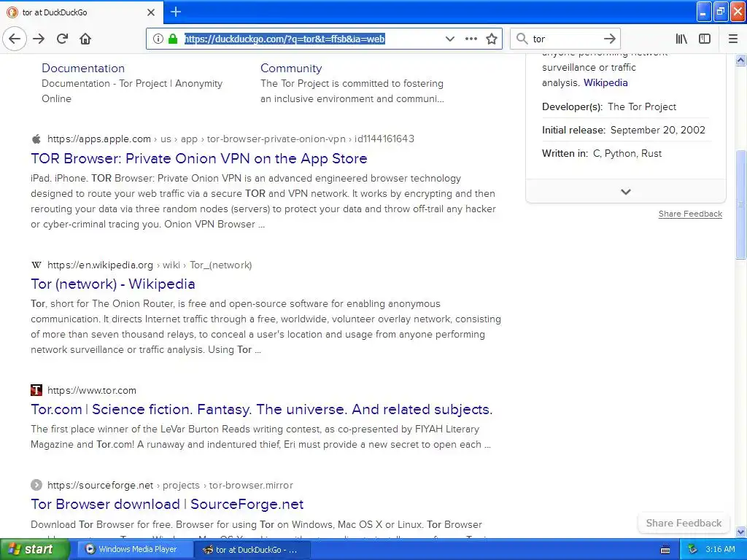Submit search with the go arrow
The height and width of the screenshot is (560, 747).
[609, 39]
